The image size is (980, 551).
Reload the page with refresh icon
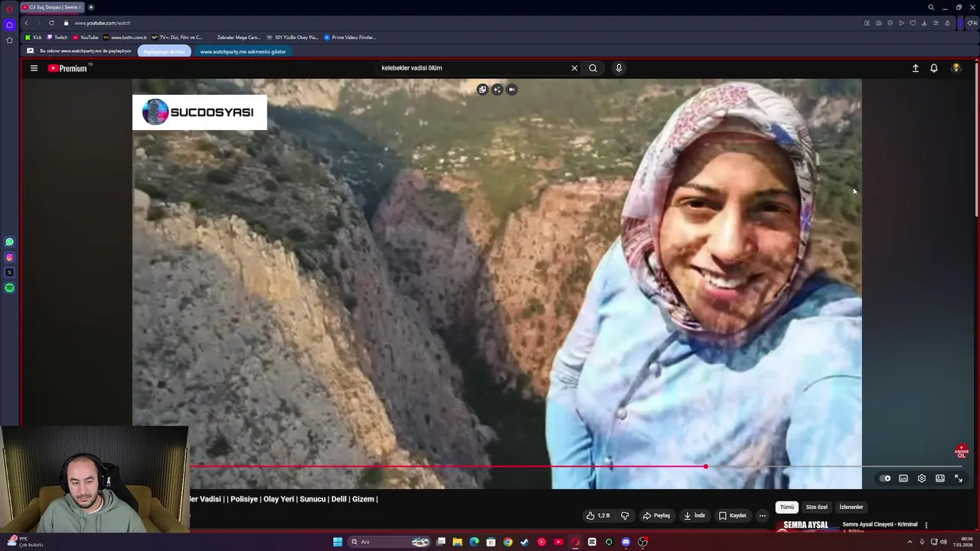click(51, 23)
